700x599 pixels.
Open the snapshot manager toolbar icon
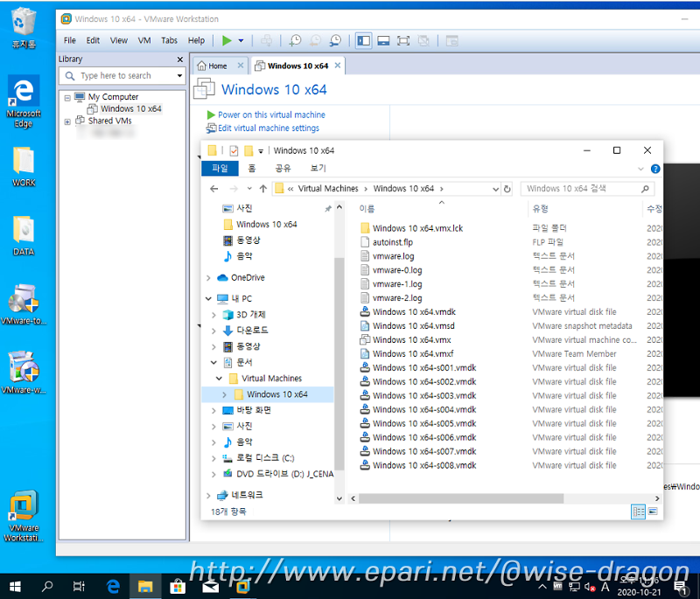[x=335, y=40]
